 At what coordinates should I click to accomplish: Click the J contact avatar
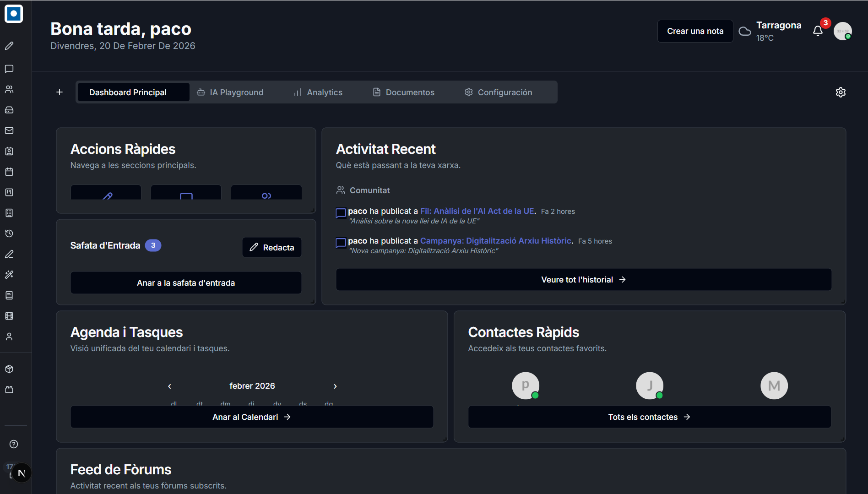pyautogui.click(x=650, y=385)
